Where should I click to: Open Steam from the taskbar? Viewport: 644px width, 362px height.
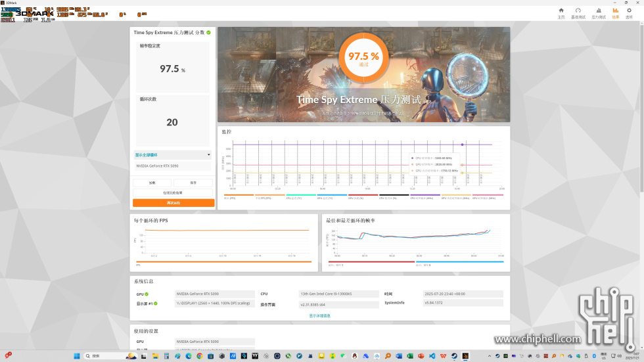454,356
